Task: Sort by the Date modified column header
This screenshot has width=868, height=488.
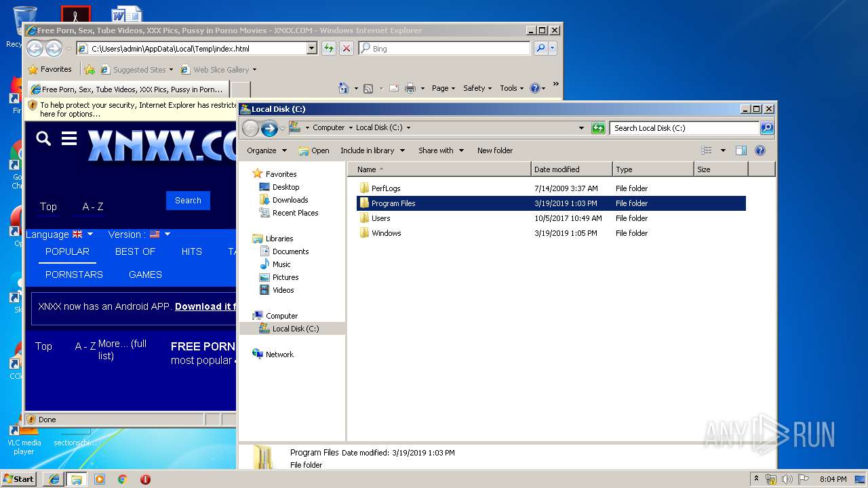Action: tap(572, 169)
